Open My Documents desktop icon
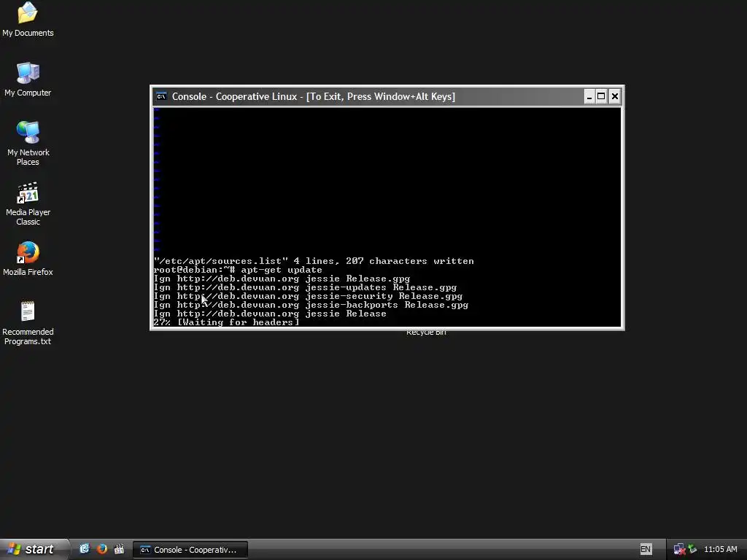The width and height of the screenshot is (747, 560). (28, 19)
